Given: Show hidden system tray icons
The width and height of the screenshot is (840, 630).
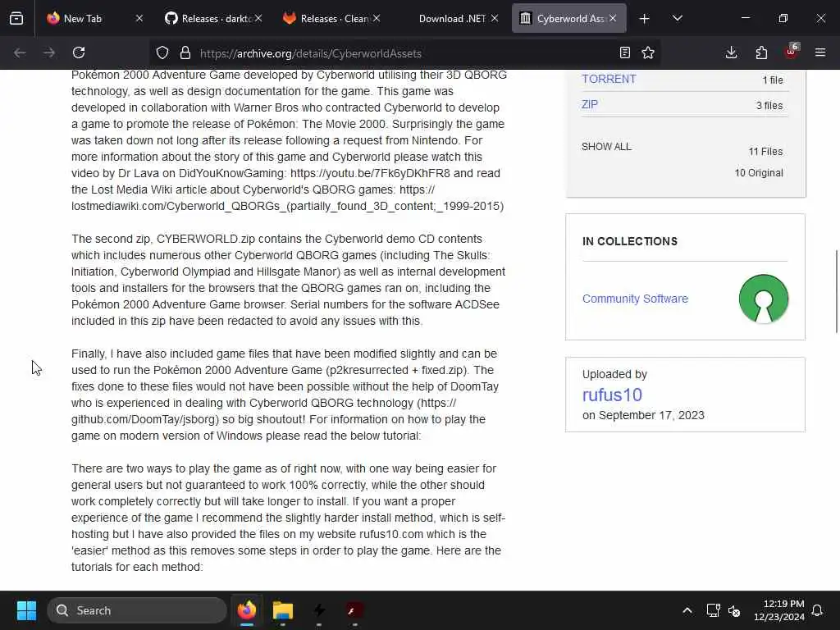Looking at the screenshot, I should [x=687, y=610].
